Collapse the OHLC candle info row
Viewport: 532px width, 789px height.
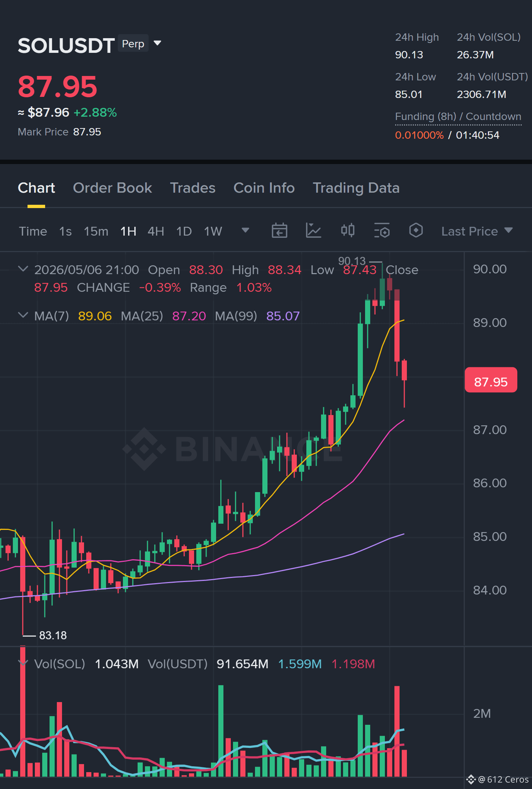[x=23, y=269]
